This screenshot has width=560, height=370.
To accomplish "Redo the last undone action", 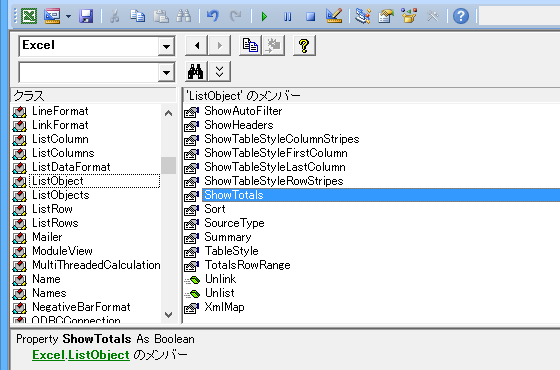I will 236,16.
